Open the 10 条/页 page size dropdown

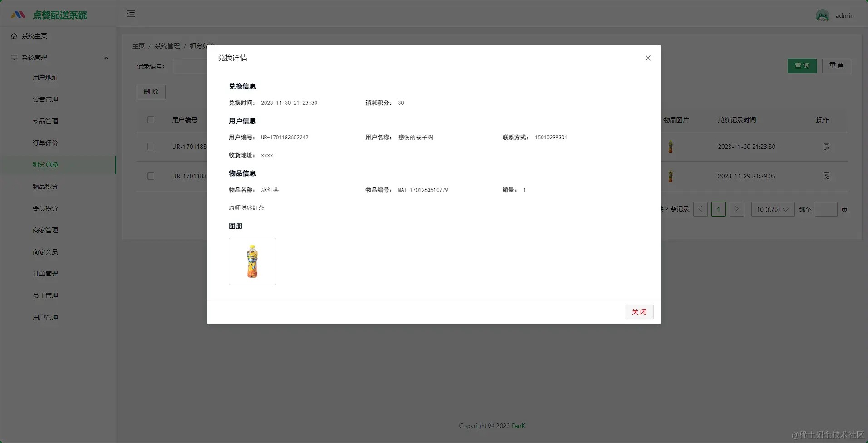[x=773, y=209]
